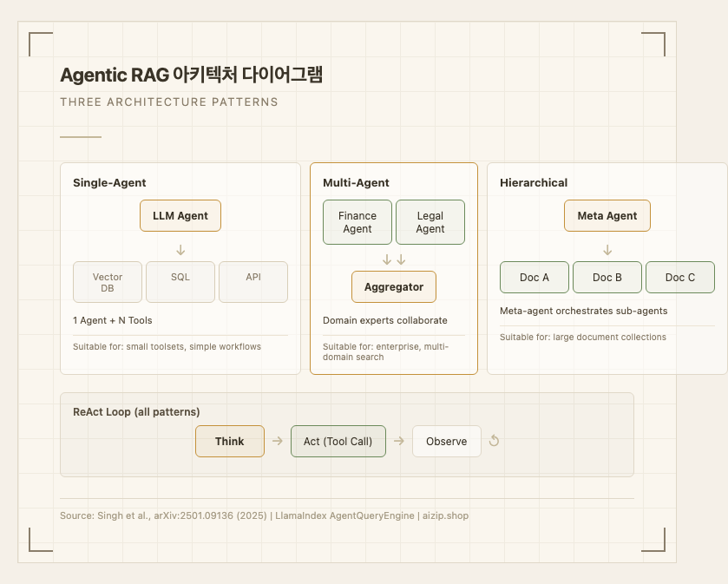Screen dimensions: 728x584
Task: Click the down arrow beneath LLM Agent
Action: pos(180,250)
